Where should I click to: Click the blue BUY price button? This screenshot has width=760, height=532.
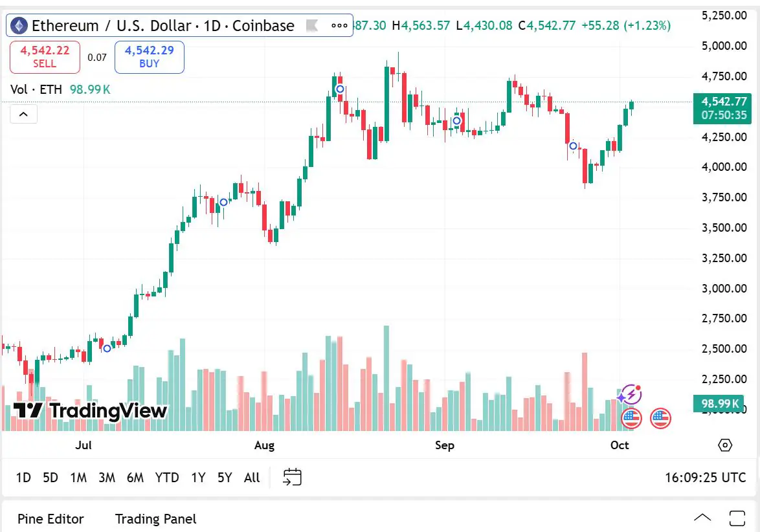(149, 56)
